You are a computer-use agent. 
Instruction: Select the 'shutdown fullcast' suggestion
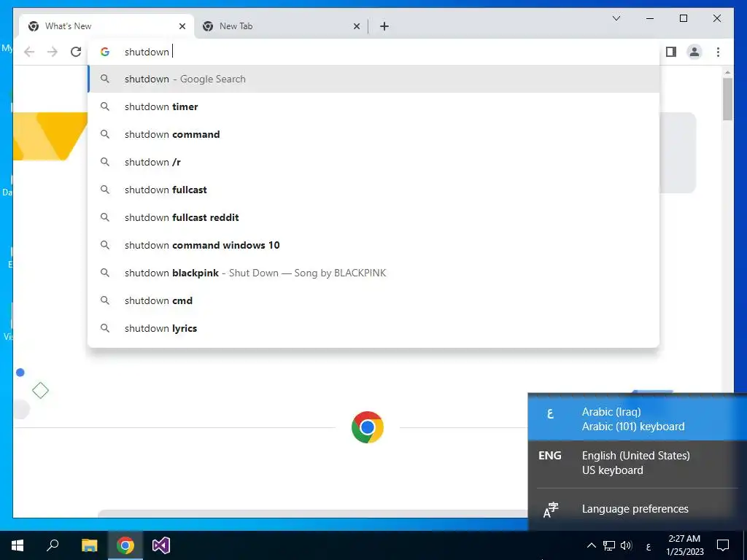pyautogui.click(x=374, y=190)
